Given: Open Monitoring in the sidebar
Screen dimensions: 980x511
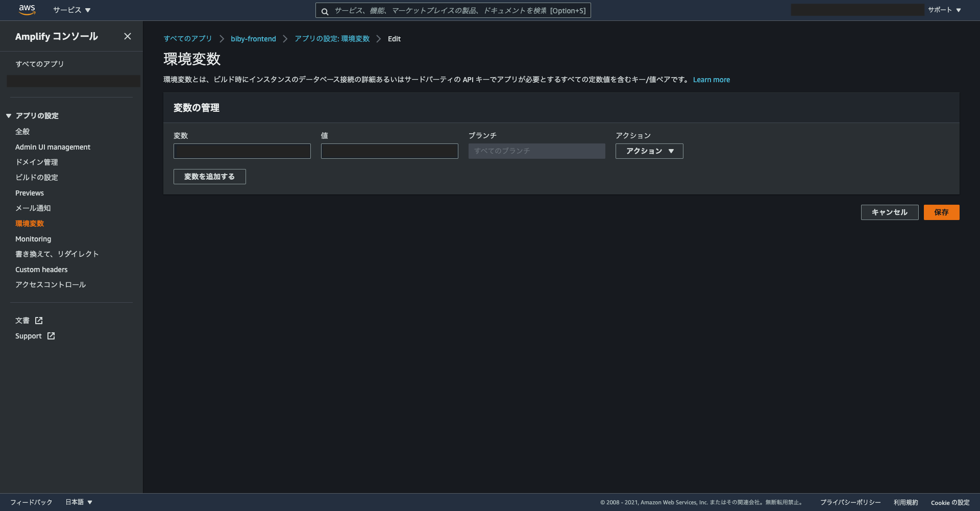Looking at the screenshot, I should pos(33,239).
